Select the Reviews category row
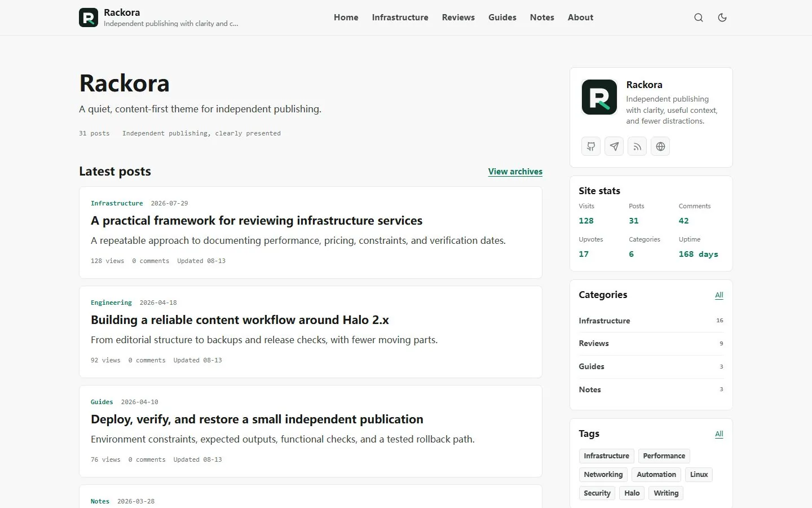812x508 pixels. 651,344
